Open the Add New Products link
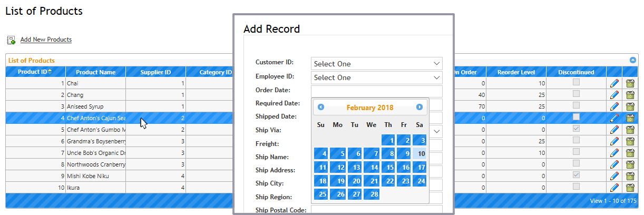 46,40
